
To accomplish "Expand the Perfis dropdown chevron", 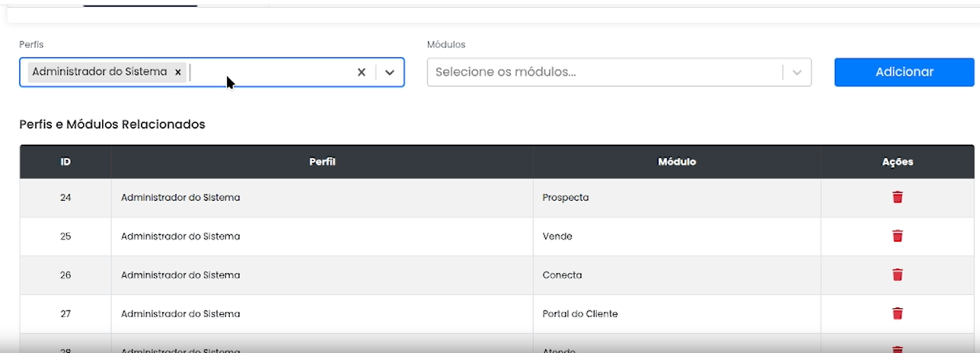I will click(390, 72).
